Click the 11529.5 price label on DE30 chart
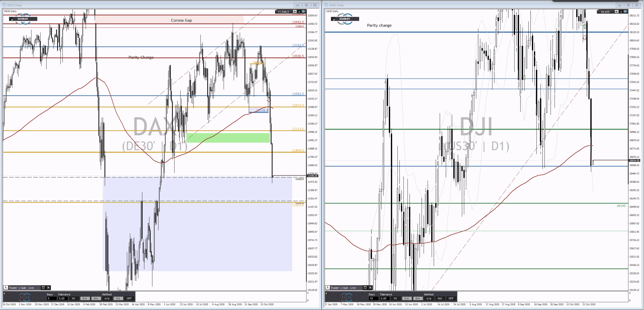Viewport: 644px width, 310px height. (299, 179)
